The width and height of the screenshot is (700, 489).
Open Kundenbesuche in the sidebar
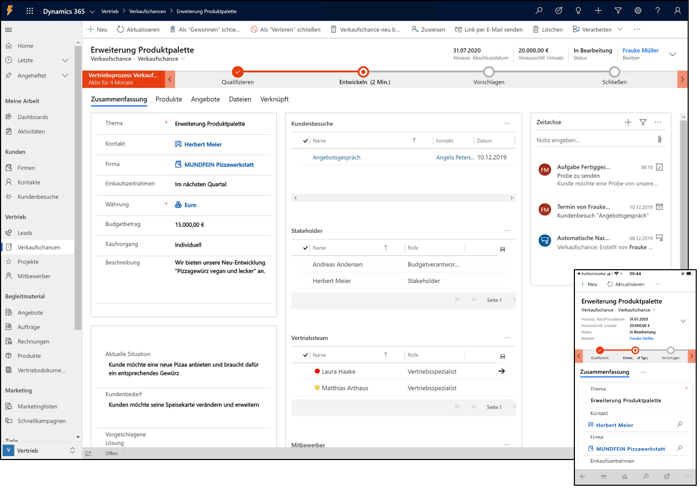point(38,196)
